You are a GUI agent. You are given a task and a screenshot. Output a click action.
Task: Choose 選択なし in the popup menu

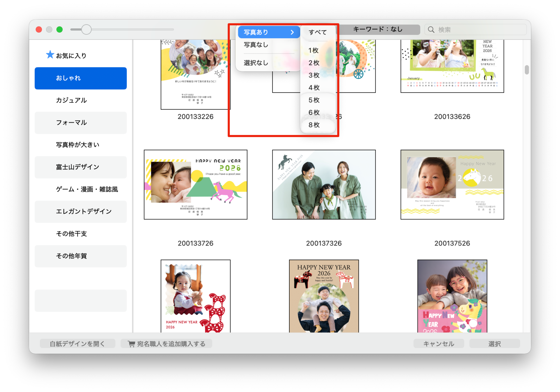(x=256, y=63)
